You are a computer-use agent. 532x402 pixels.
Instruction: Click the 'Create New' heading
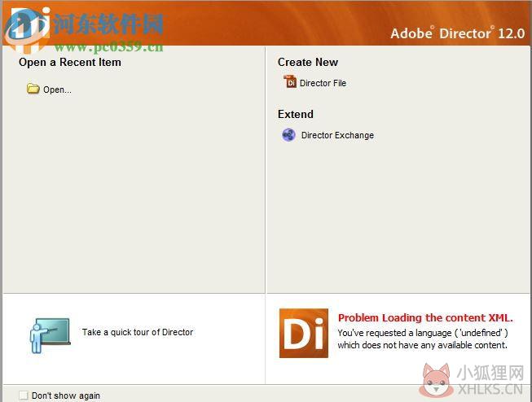(x=308, y=63)
